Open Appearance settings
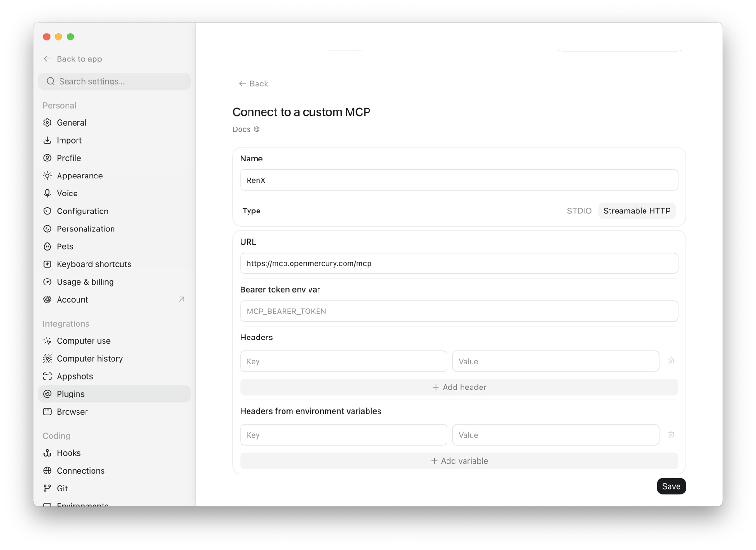The height and width of the screenshot is (550, 756). click(114, 176)
